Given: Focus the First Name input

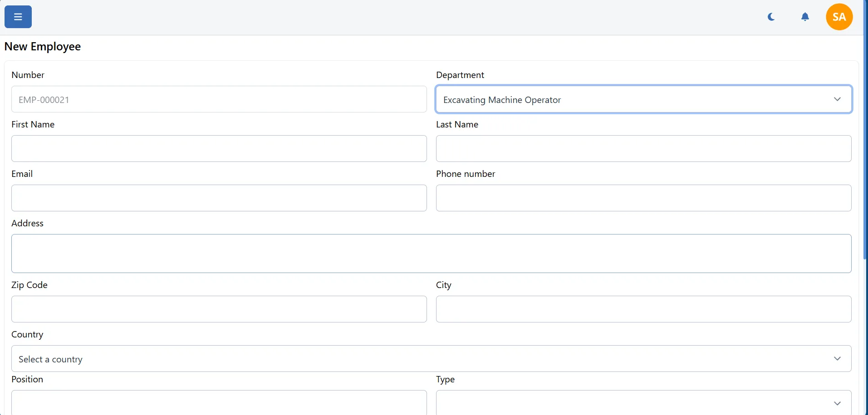Looking at the screenshot, I should (x=219, y=148).
